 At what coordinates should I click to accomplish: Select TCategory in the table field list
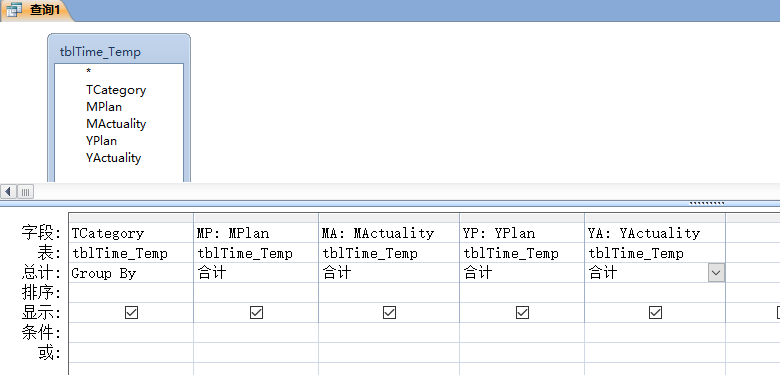116,90
